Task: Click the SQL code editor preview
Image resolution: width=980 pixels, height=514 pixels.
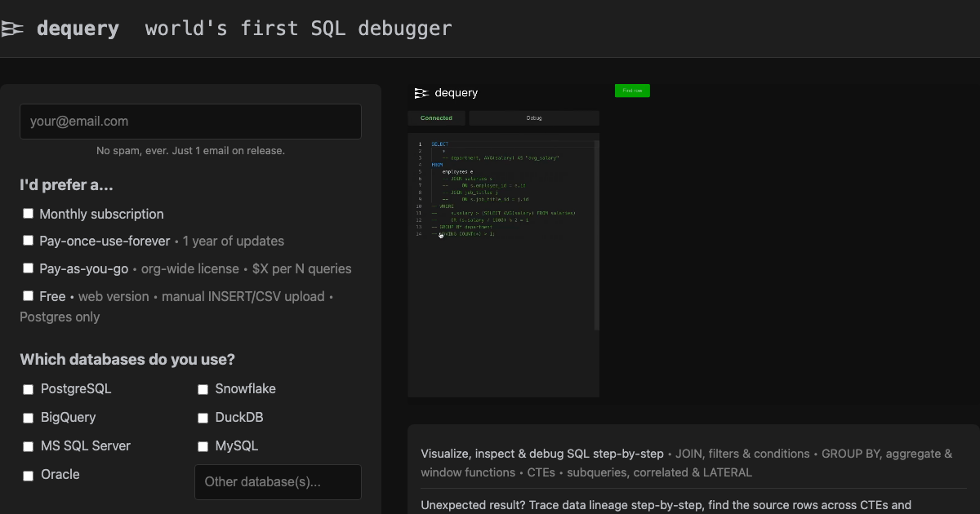Action: [x=503, y=265]
